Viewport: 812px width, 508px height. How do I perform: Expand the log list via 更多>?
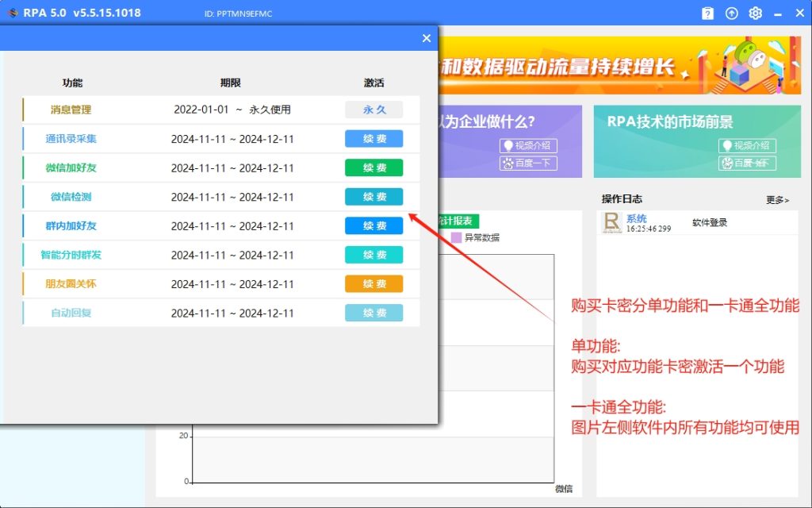pos(776,200)
